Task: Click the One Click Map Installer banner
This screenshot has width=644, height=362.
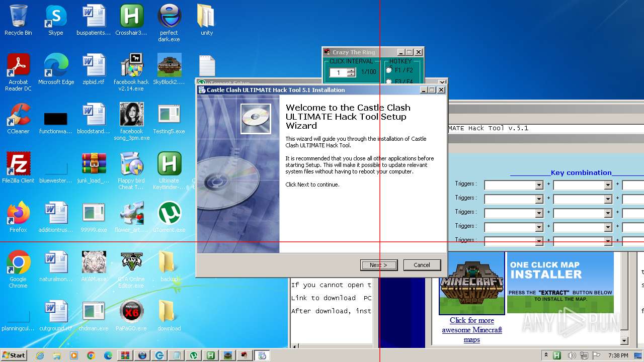Action: pyautogui.click(x=560, y=283)
